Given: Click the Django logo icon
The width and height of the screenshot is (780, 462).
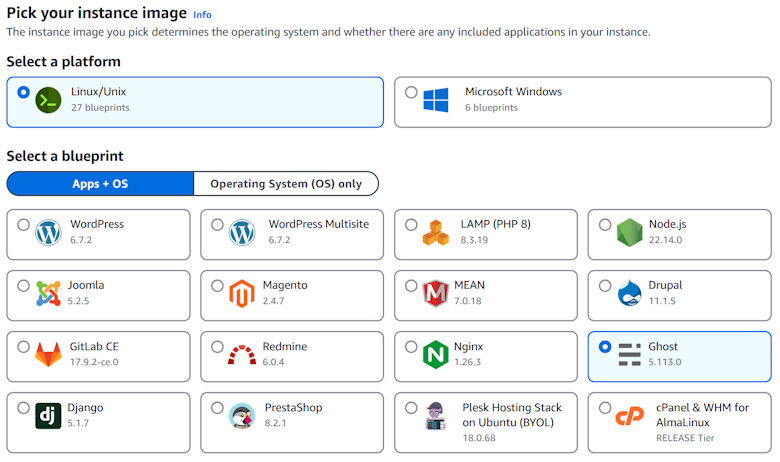Looking at the screenshot, I should tap(48, 416).
